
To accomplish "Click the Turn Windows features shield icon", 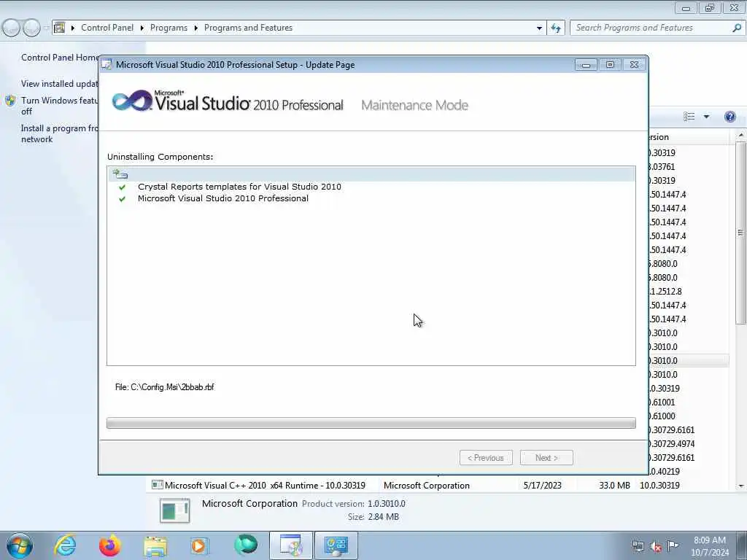I will (10, 101).
